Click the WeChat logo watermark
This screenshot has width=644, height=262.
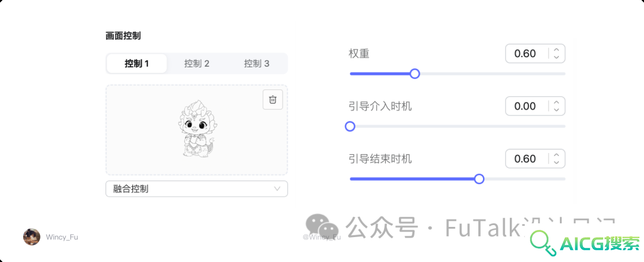point(322,226)
